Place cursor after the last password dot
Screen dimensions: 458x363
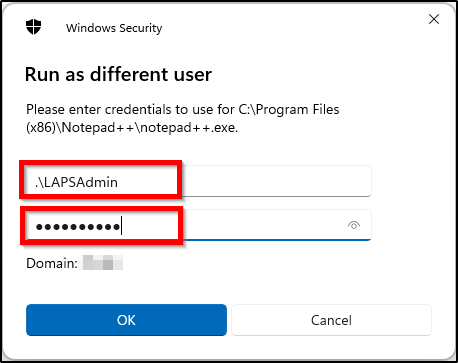coord(121,227)
